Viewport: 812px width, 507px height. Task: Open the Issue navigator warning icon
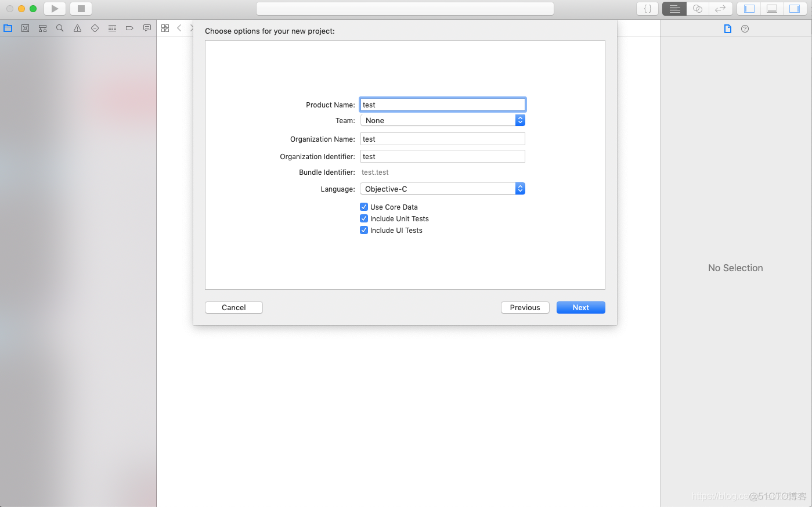pyautogui.click(x=77, y=28)
